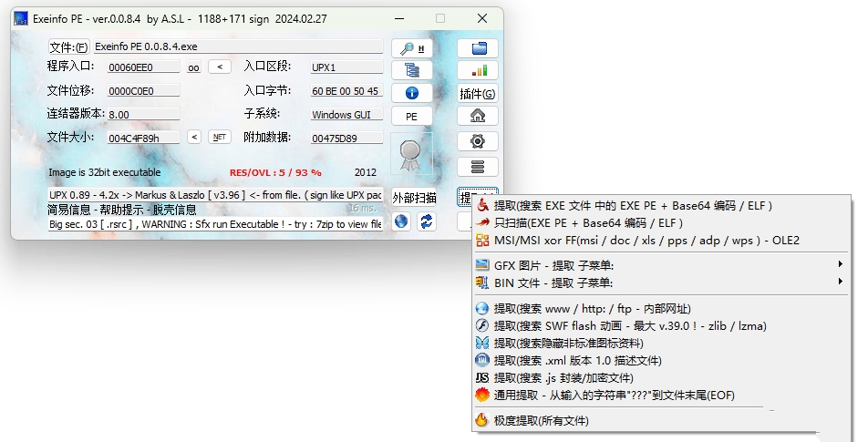This screenshot has width=868, height=442.
Task: Open file with the 文件(F) button
Action: [x=68, y=46]
